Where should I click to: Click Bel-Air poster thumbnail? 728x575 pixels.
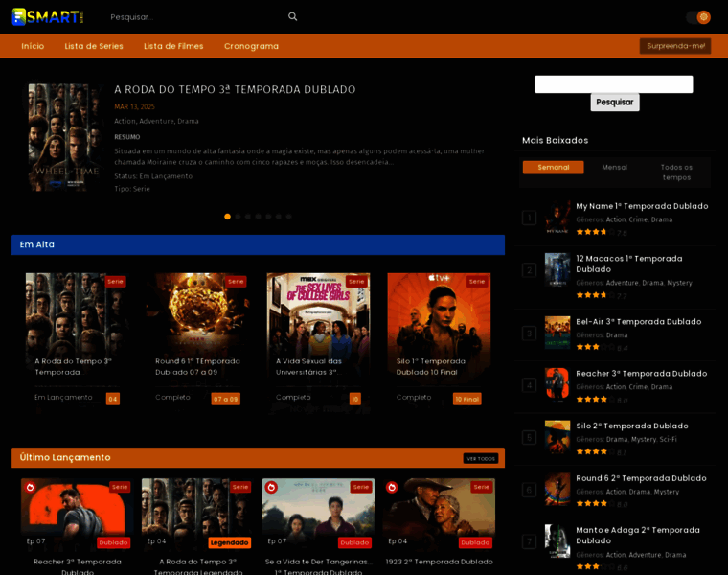pyautogui.click(x=557, y=333)
